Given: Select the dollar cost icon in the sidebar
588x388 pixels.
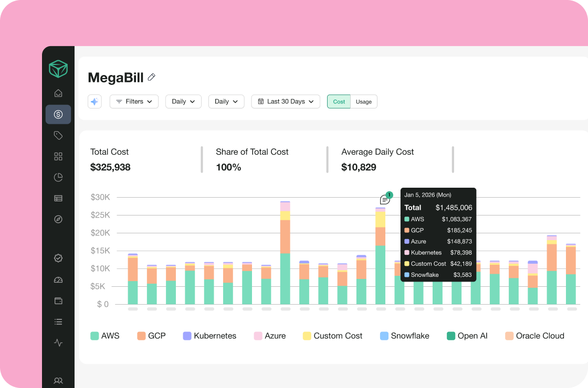Looking at the screenshot, I should point(58,114).
